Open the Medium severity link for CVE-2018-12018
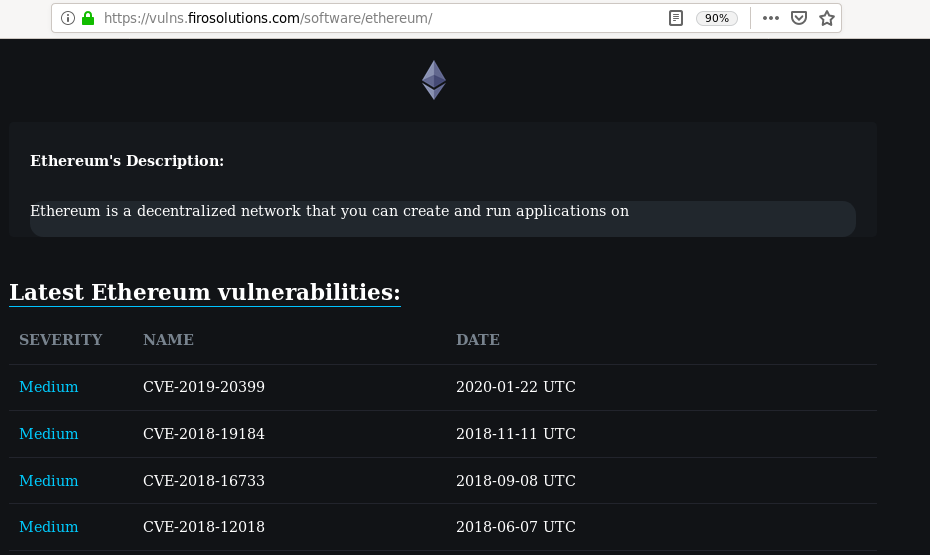The width and height of the screenshot is (930, 555). click(49, 527)
